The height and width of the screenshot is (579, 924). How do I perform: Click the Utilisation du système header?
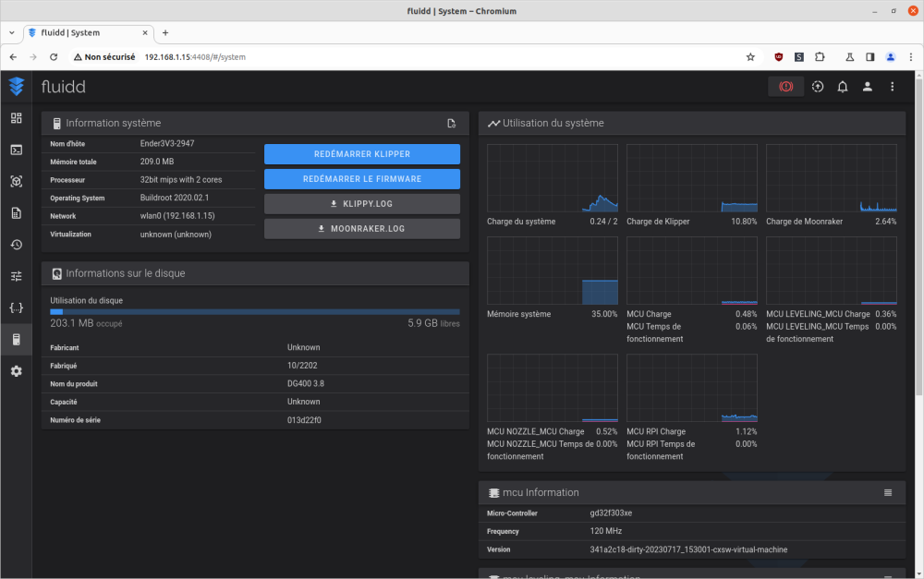pos(692,123)
